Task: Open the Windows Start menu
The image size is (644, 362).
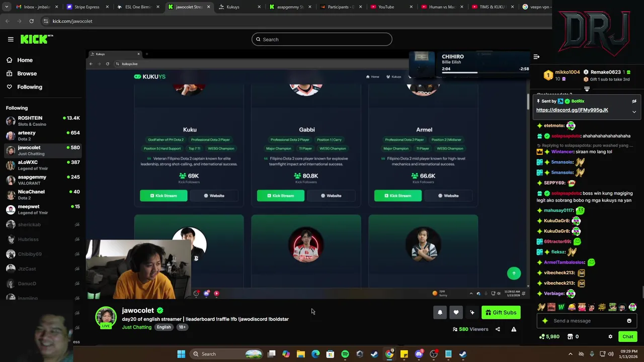Action: (181, 354)
